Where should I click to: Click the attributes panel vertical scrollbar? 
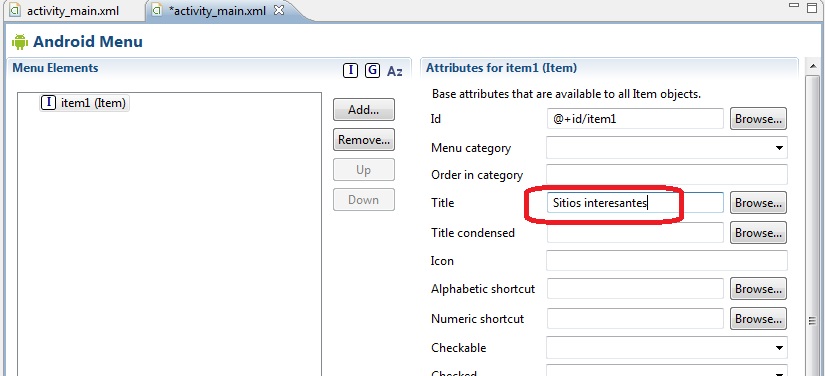point(813,226)
